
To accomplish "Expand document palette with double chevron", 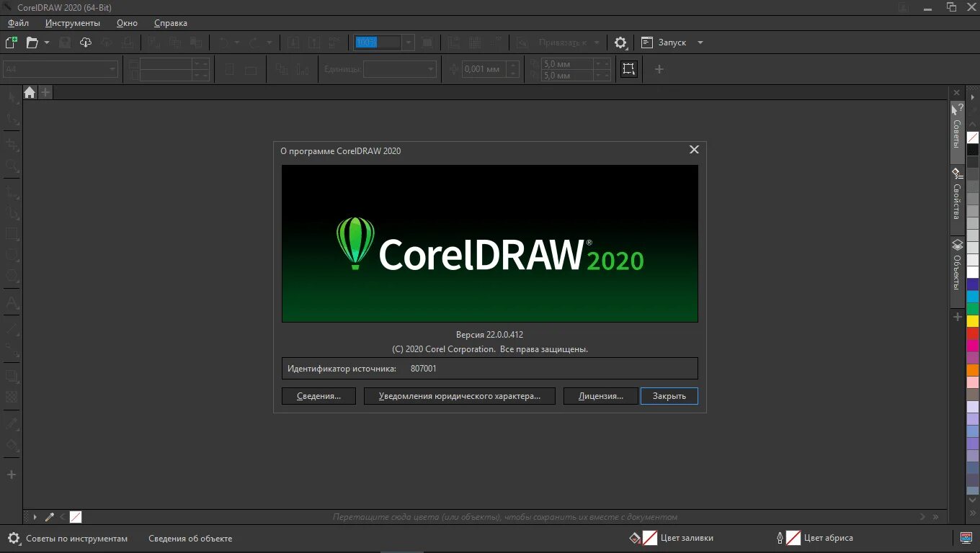I will click(x=936, y=517).
